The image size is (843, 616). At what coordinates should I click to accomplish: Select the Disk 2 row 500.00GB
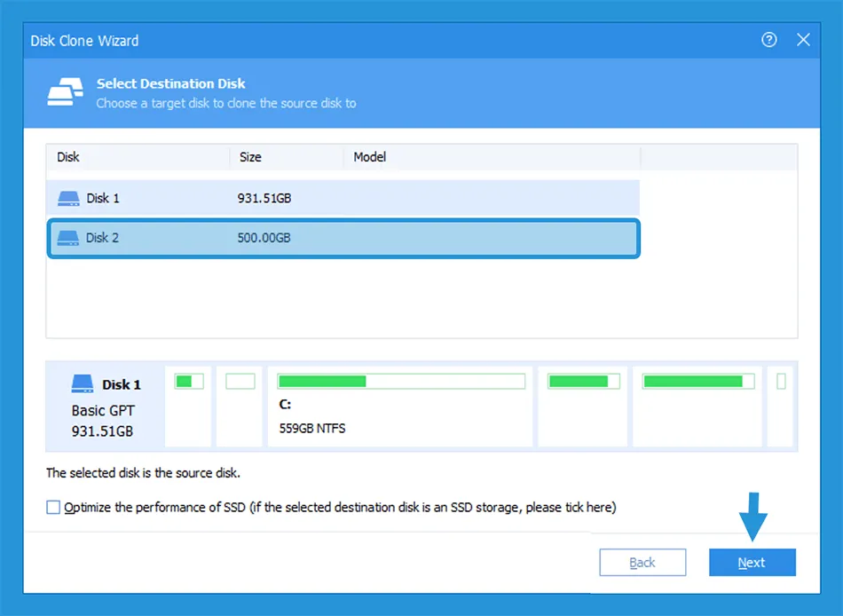click(x=343, y=238)
